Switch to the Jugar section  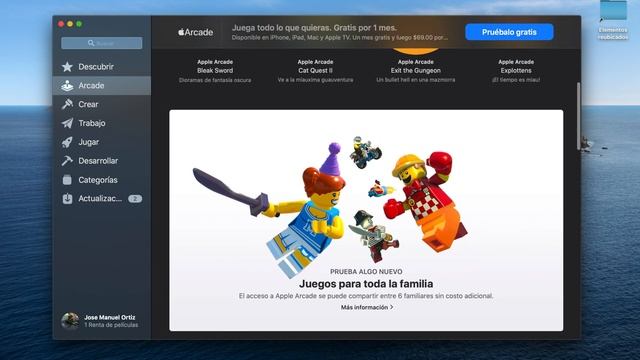[x=102, y=142]
